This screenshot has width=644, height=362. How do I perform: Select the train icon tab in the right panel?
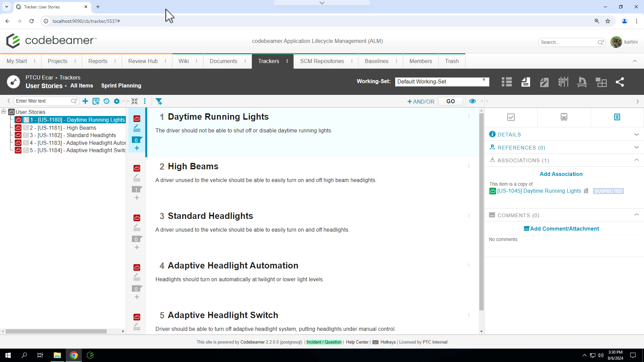pos(564,117)
